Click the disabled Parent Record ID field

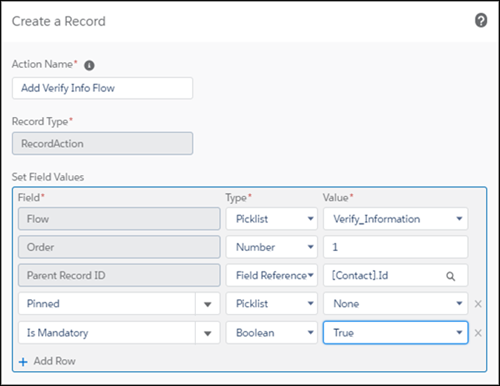coord(119,275)
